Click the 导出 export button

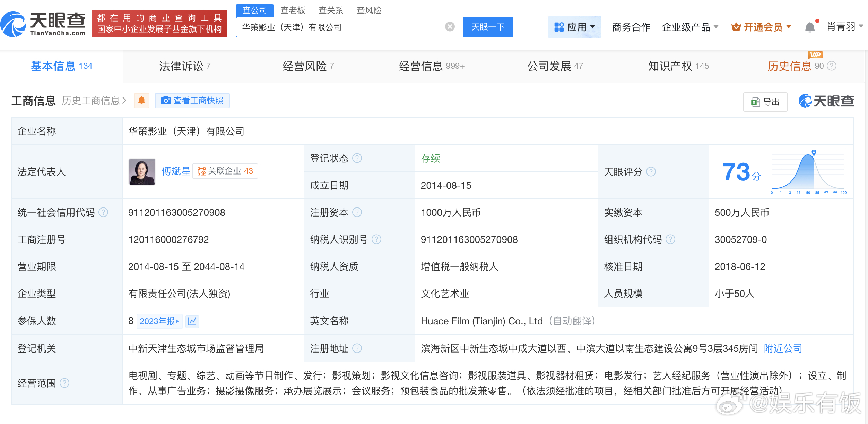click(x=765, y=102)
